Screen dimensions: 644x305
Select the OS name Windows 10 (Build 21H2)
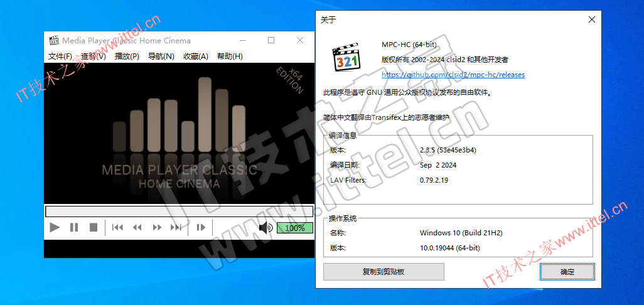461,233
